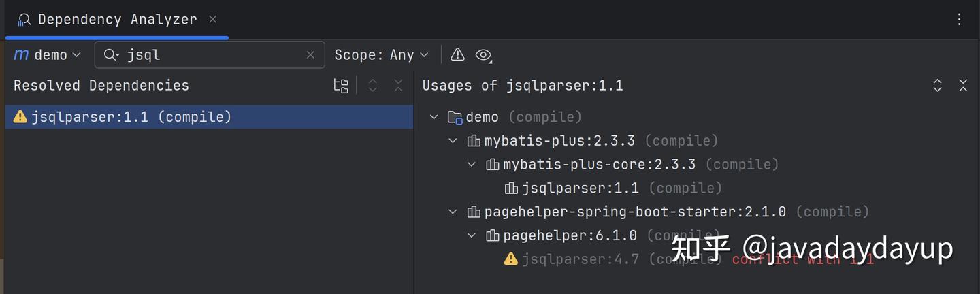Close the Dependency Analyzer tab
This screenshot has width=980, height=294.
pyautogui.click(x=213, y=20)
